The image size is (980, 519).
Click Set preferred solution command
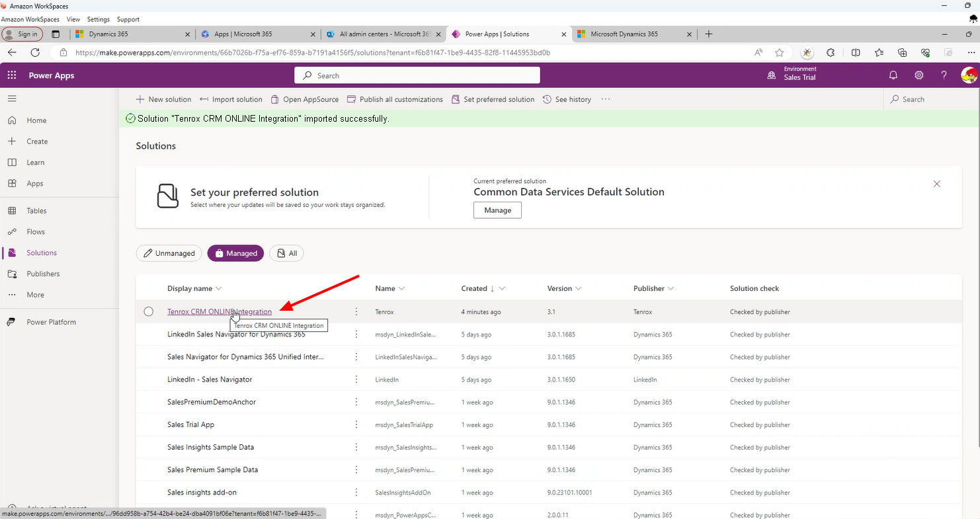pos(493,99)
